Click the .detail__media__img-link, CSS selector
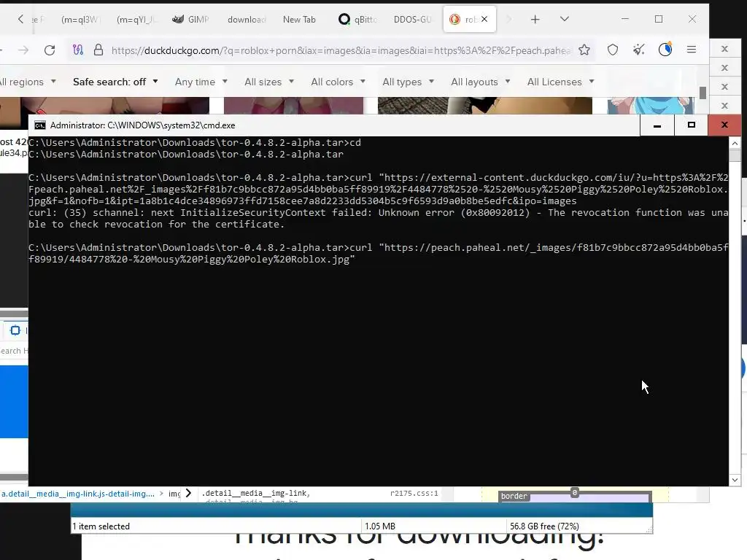Screen dimensions: 747x560 256,494
